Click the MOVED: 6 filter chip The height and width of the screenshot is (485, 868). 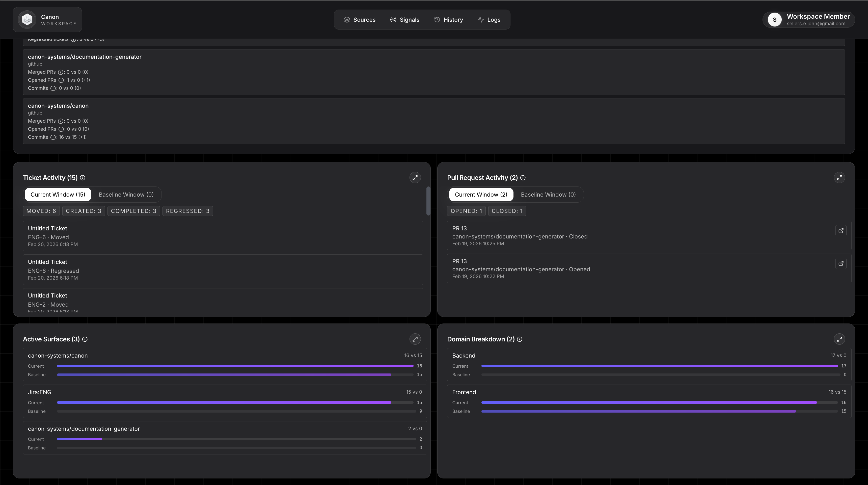[x=41, y=211]
